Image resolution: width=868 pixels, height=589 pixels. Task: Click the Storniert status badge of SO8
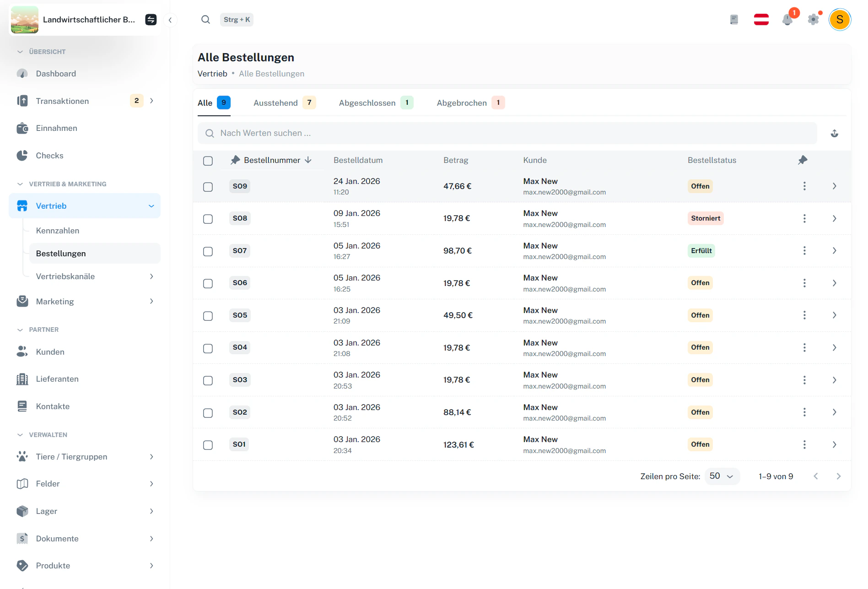tap(706, 218)
